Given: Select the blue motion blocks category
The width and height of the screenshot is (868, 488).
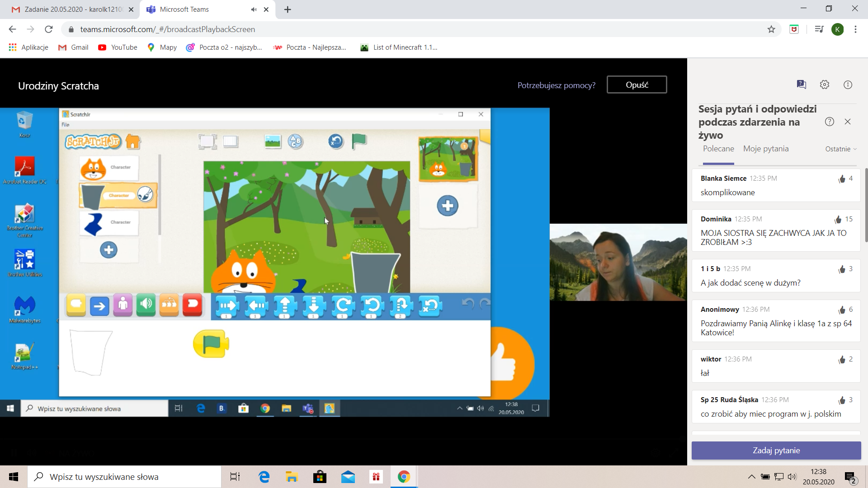Looking at the screenshot, I should tap(99, 306).
